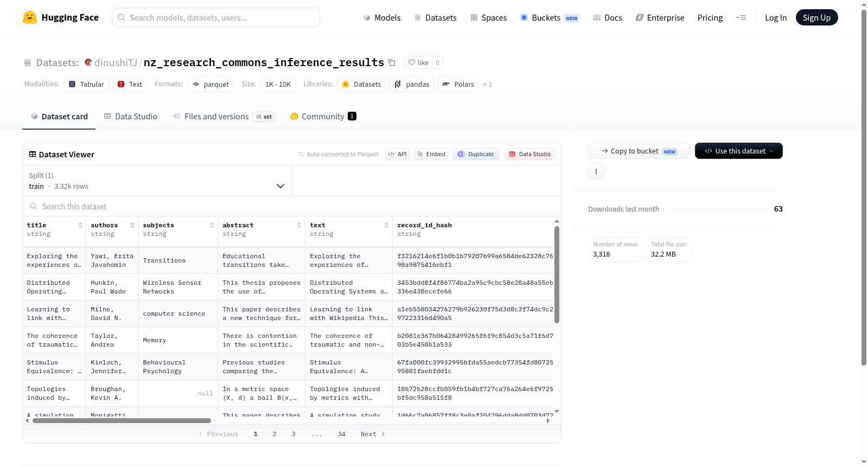Click the Duplicate button
The image size is (868, 467).
coord(476,154)
